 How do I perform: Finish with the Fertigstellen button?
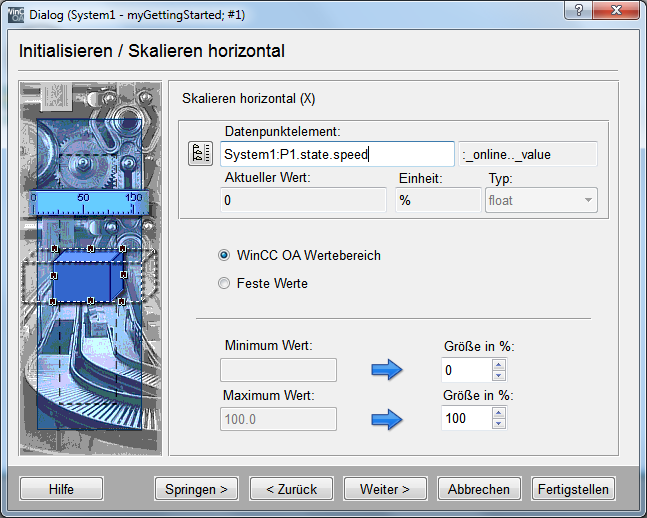(573, 489)
